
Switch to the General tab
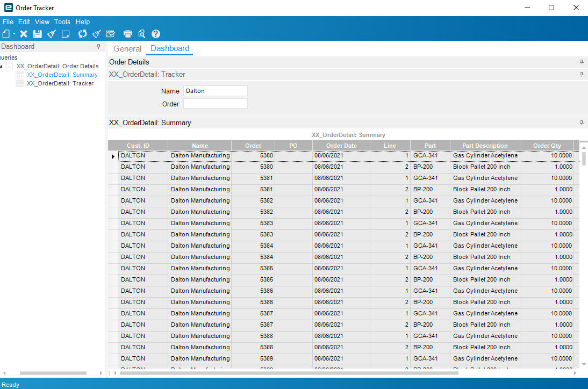point(127,48)
